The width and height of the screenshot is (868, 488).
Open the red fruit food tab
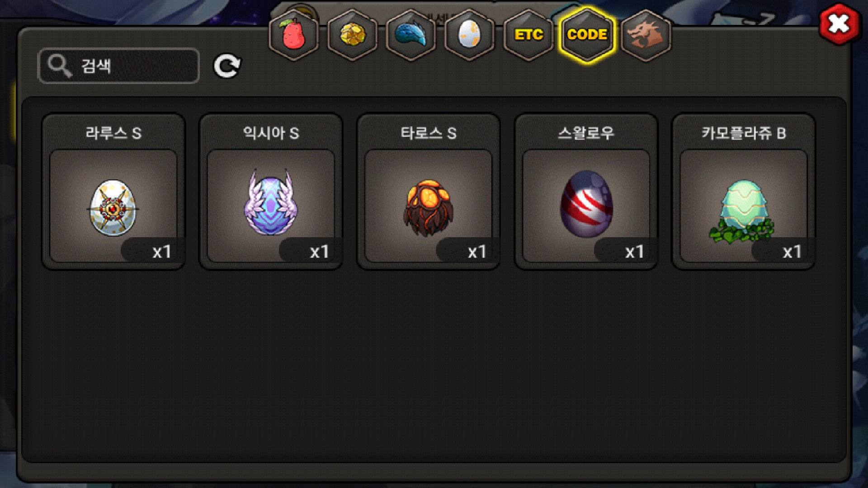294,35
